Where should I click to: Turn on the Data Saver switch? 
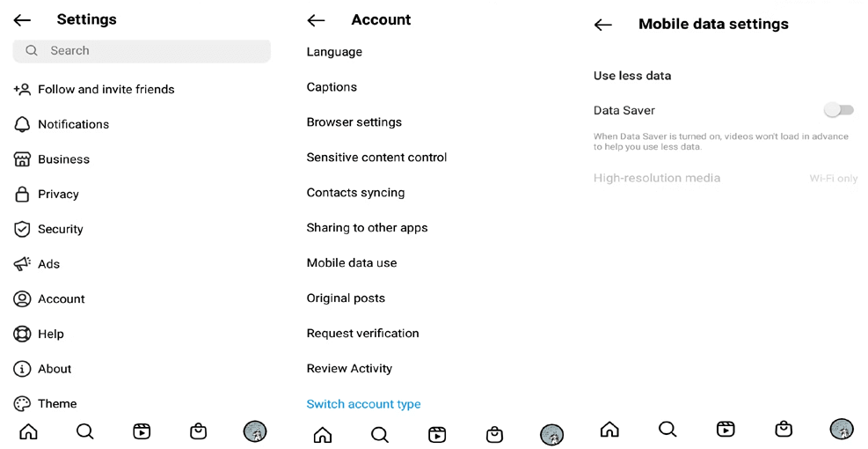pyautogui.click(x=839, y=110)
